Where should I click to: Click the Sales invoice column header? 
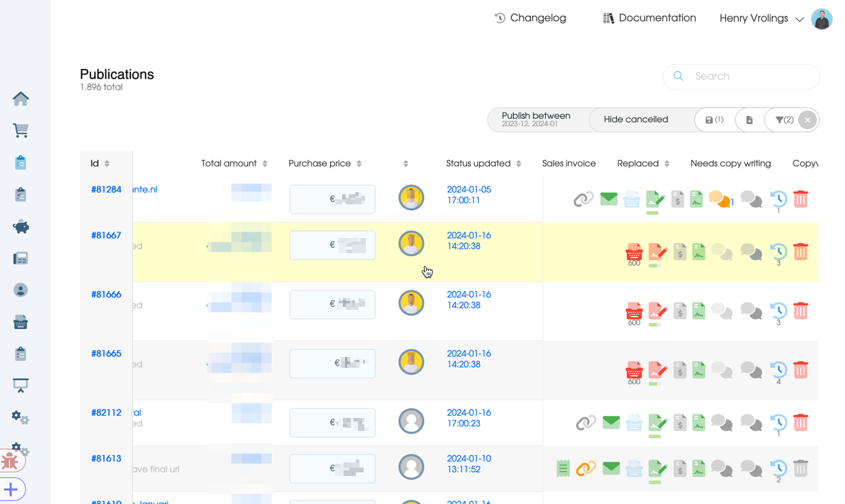pos(569,163)
